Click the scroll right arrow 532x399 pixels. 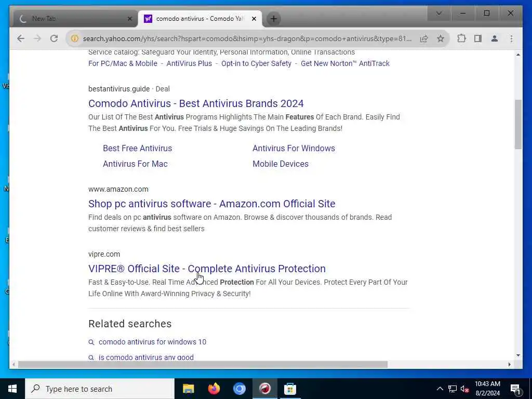(509, 364)
